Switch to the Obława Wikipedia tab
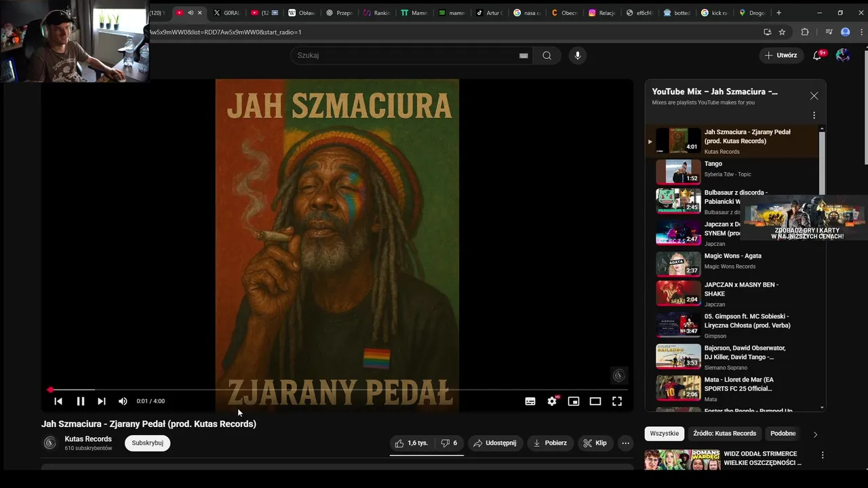The width and height of the screenshot is (868, 488). 302,12
